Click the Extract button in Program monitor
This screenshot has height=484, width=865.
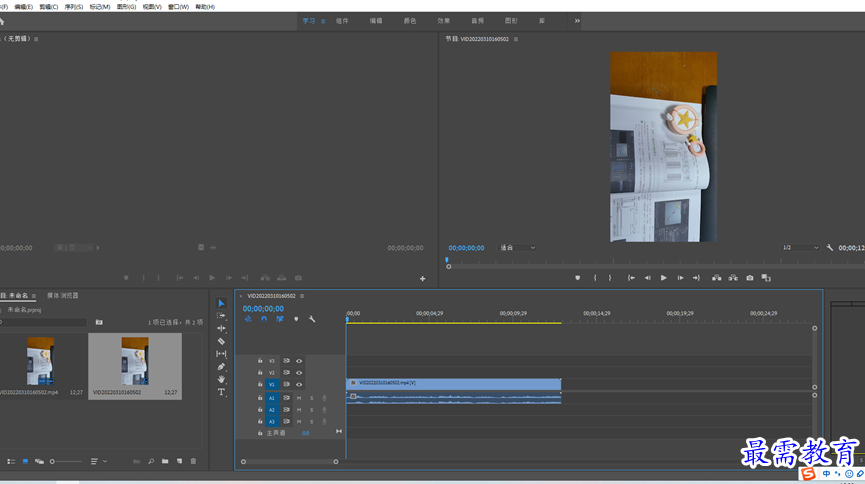(x=733, y=278)
